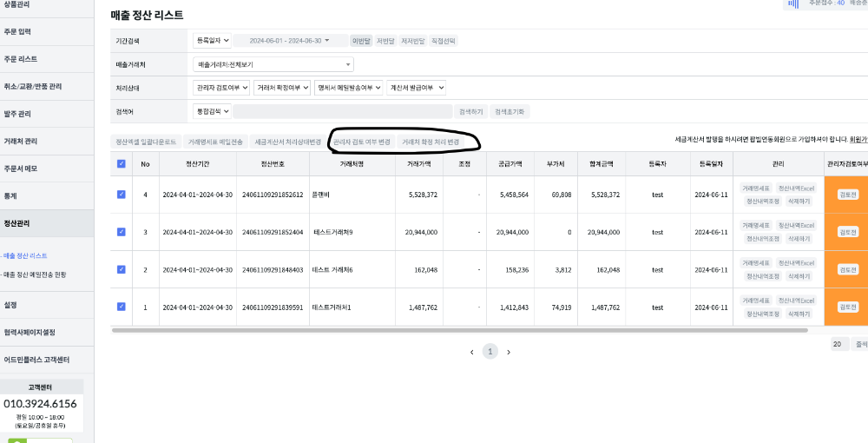
Task: Click 거래명세표 button in the 플랜비 row
Action: tap(756, 188)
